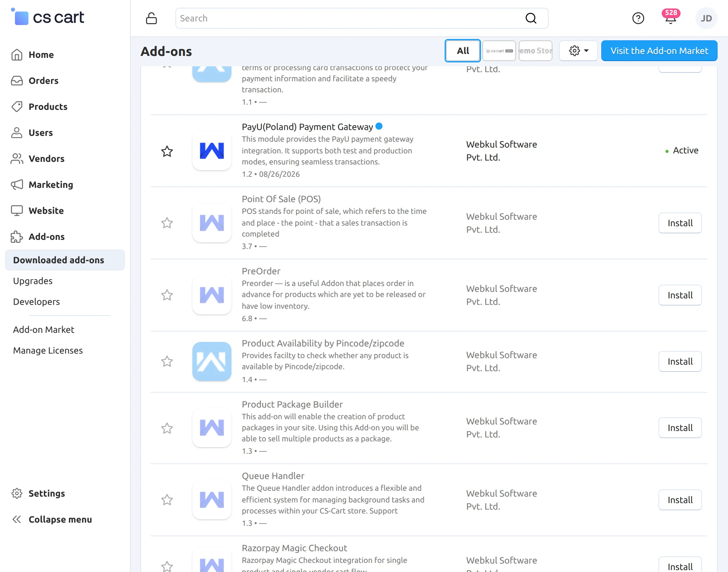Open Point Of Sale (POS) title

tap(281, 199)
